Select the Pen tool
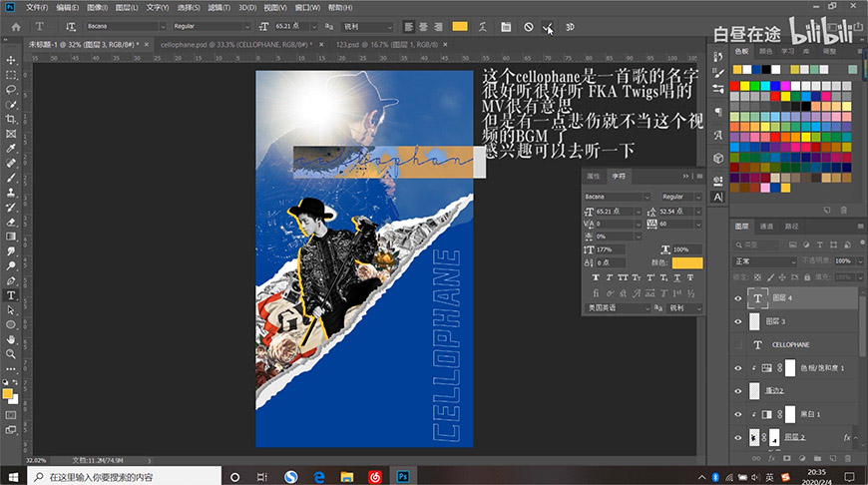This screenshot has height=485, width=868. 11,280
